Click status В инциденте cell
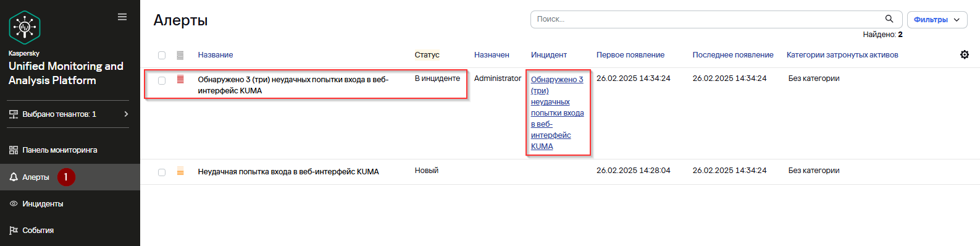The height and width of the screenshot is (246, 980). pos(437,78)
